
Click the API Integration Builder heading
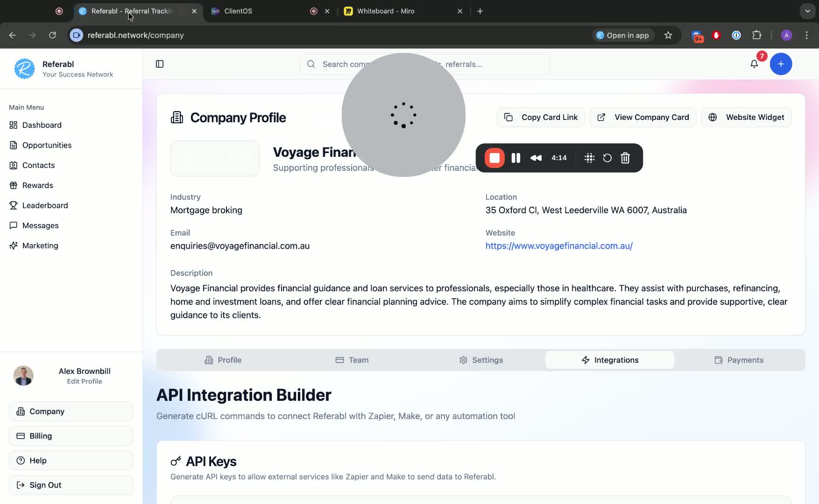coord(244,395)
